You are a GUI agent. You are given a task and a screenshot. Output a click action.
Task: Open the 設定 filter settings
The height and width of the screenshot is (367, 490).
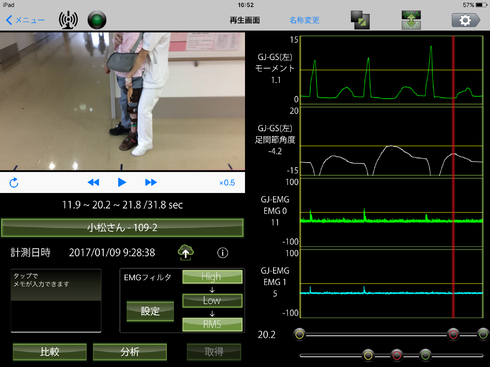(150, 311)
